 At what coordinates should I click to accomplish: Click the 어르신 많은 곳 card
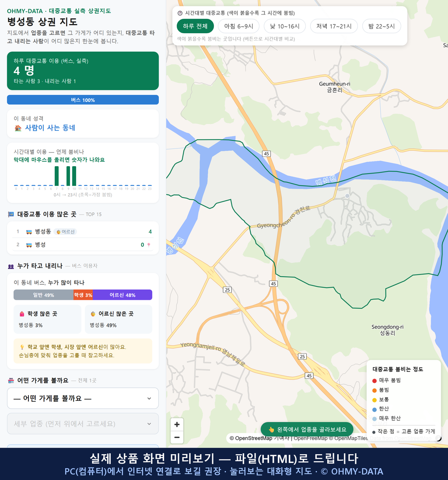pyautogui.click(x=119, y=319)
